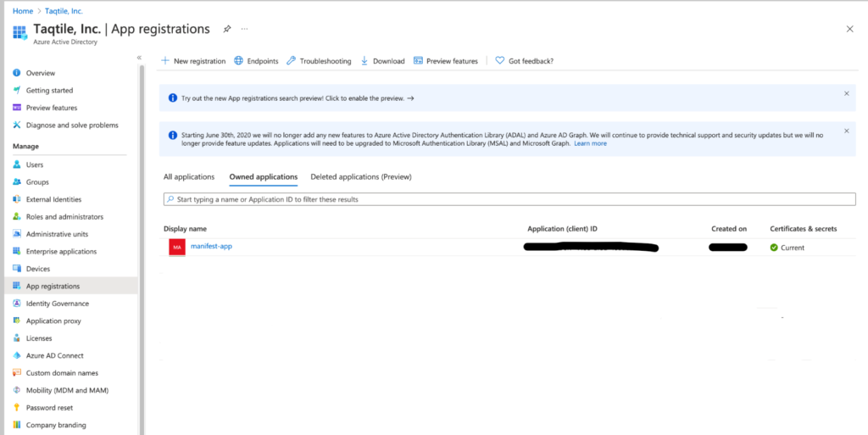Close the App registrations blade

point(849,29)
